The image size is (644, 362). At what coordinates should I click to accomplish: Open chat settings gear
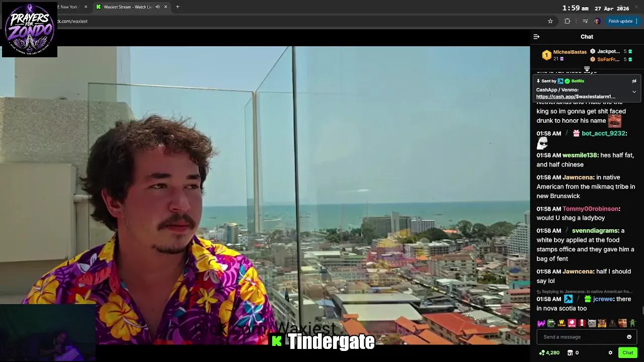click(x=610, y=353)
